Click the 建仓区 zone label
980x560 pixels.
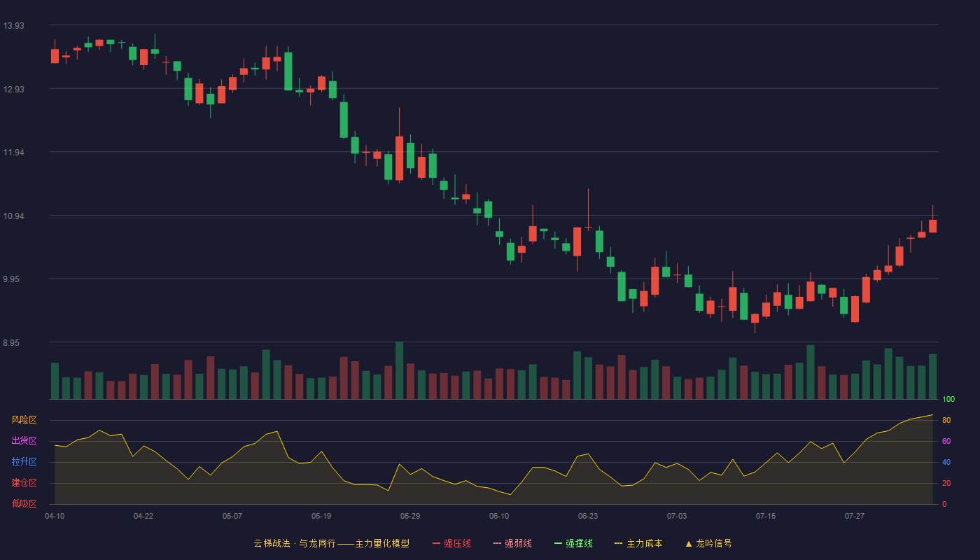click(x=24, y=483)
